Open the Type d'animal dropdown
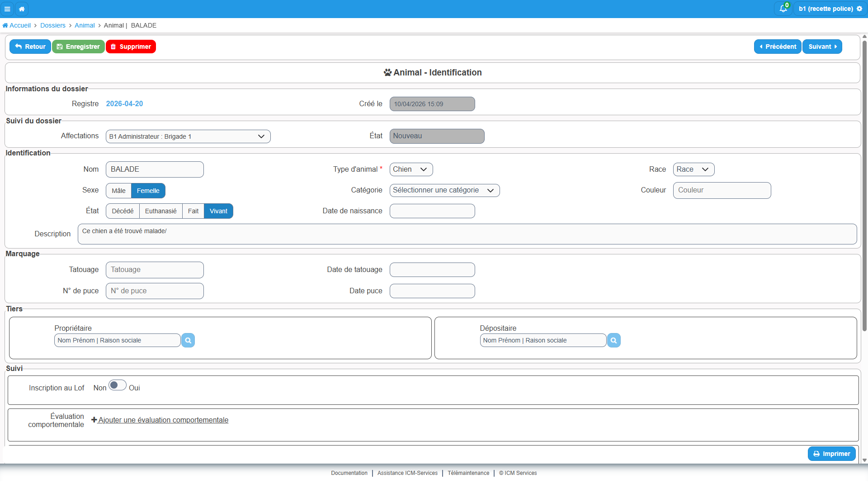This screenshot has height=488, width=868. [x=411, y=169]
